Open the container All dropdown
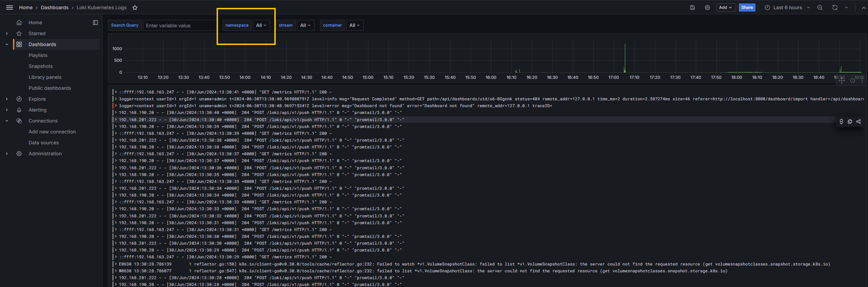The image size is (868, 287). click(x=355, y=25)
